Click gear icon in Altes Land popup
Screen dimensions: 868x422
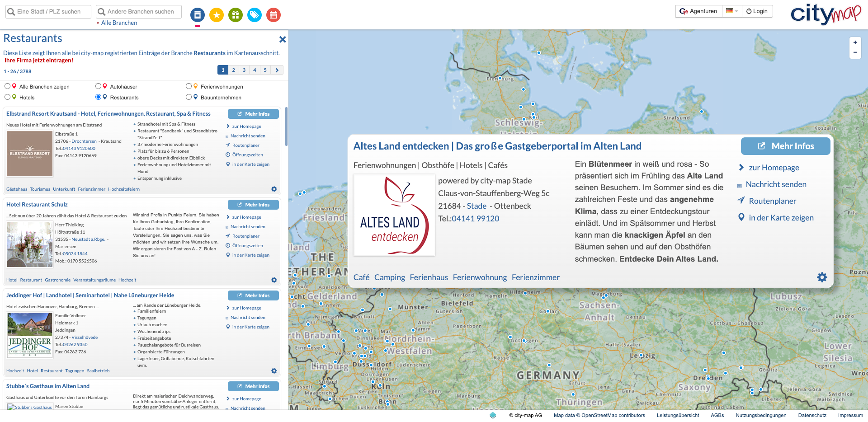tap(822, 277)
